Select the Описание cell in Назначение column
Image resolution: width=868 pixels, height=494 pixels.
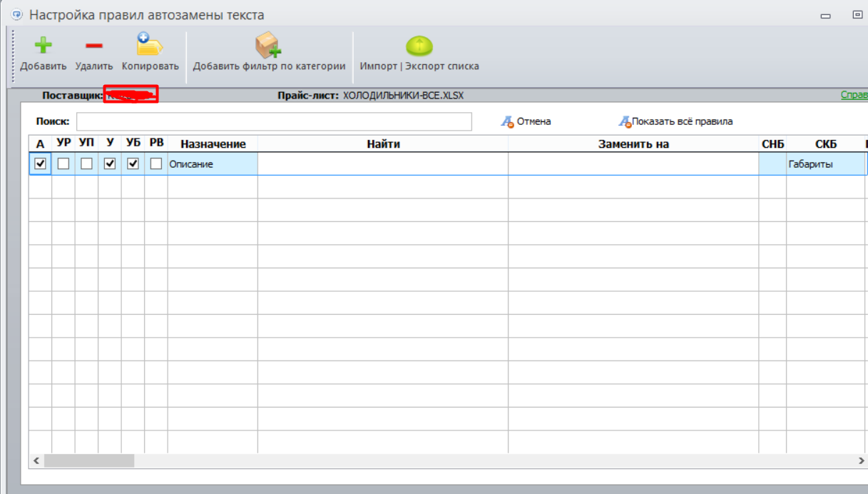click(x=213, y=164)
